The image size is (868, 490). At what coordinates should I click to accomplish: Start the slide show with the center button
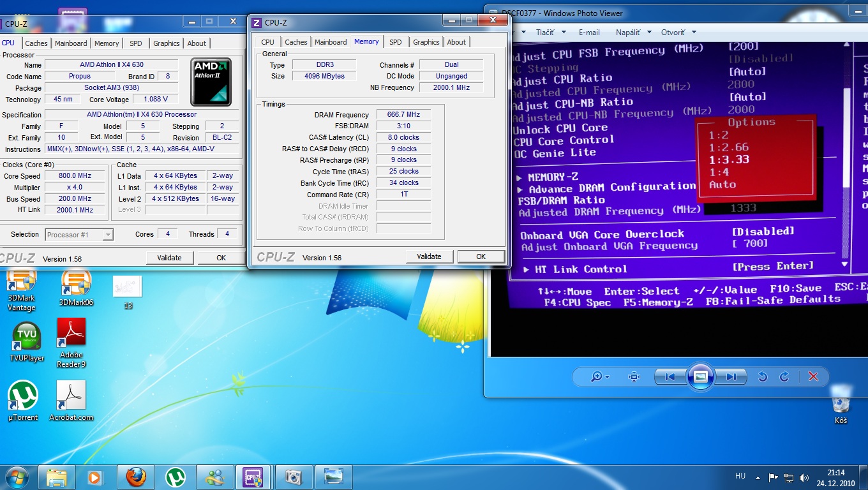coord(700,376)
